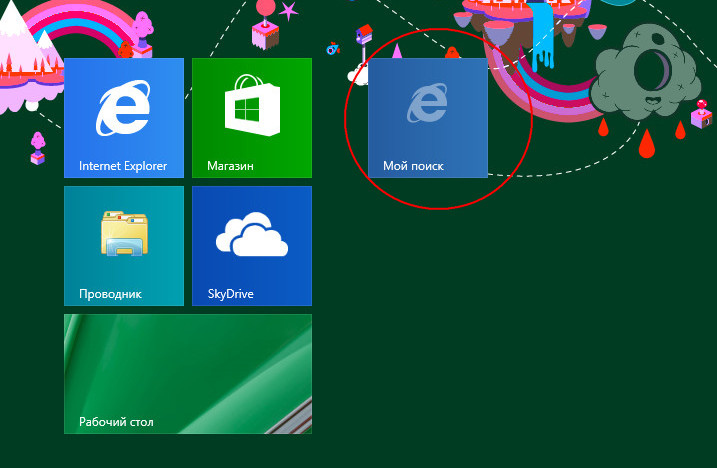Open the Internet Explorer tile
The height and width of the screenshot is (468, 717).
click(124, 118)
